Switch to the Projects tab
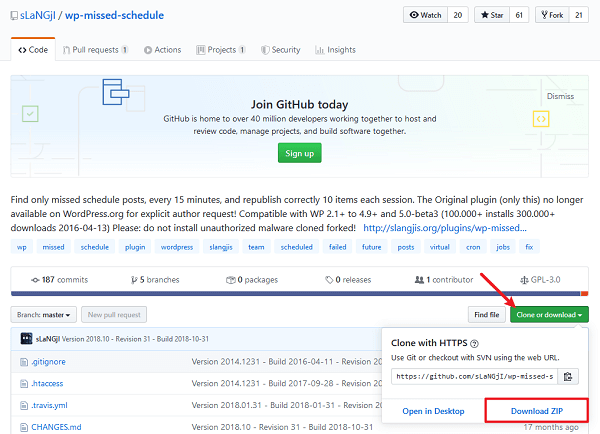The height and width of the screenshot is (434, 600). tap(221, 50)
